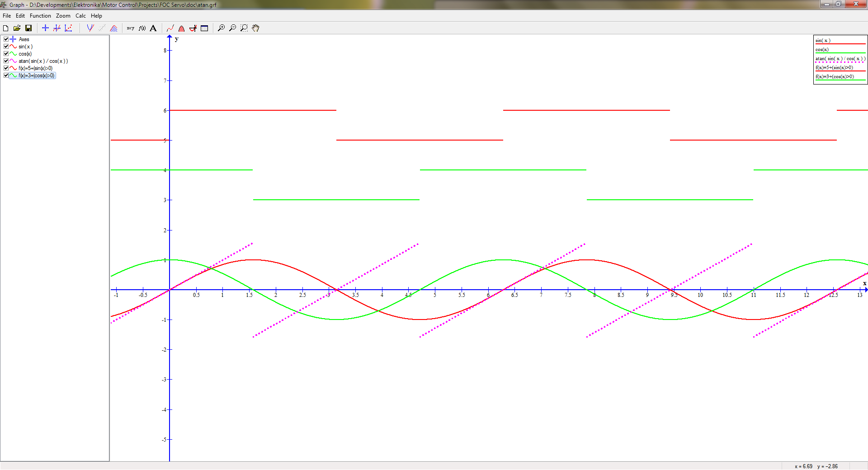This screenshot has width=868, height=470.
Task: Open the Zoom menu
Action: 63,16
